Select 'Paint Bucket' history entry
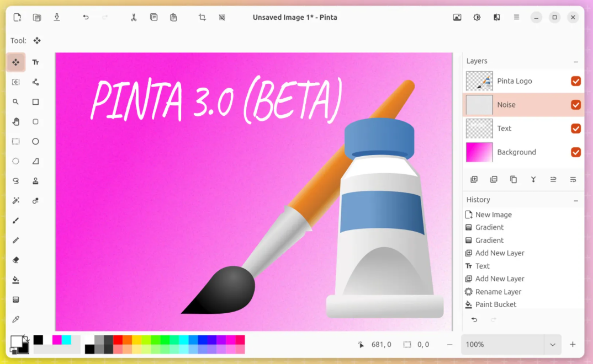 click(495, 304)
